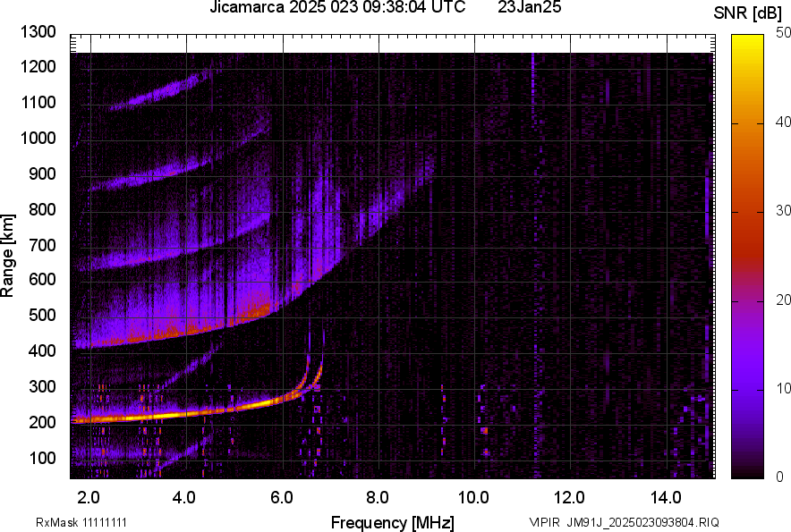Viewport: 791px width, 532px height.
Task: Click the 2.0 frequency tick label
Action: [x=89, y=496]
